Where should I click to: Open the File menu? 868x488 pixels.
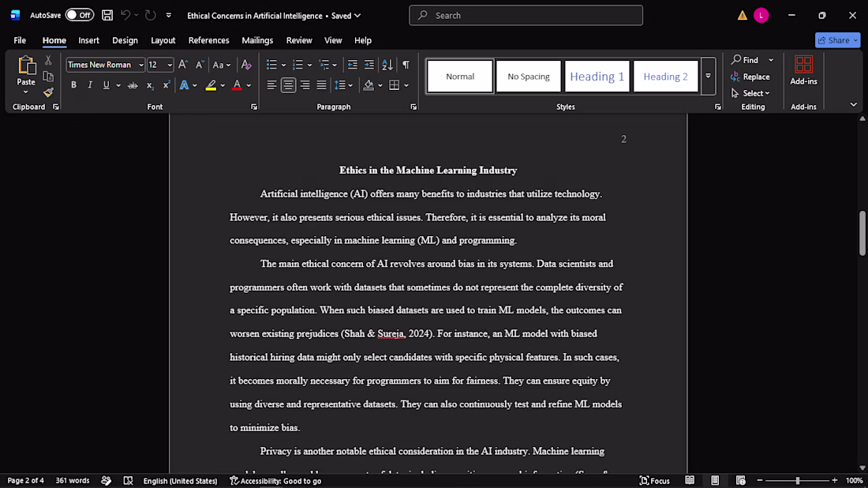click(x=20, y=40)
